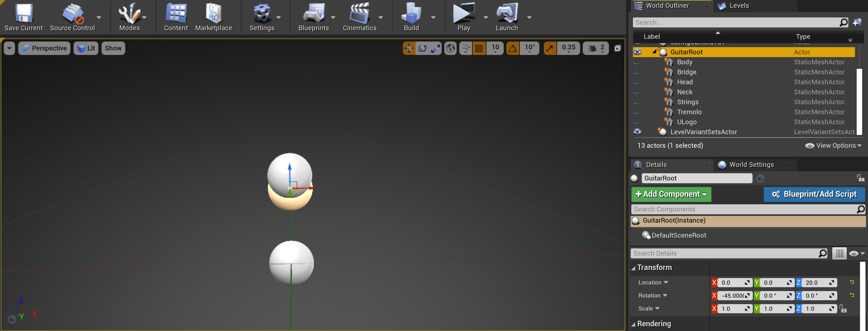Click the Add Component button
868x331 pixels.
[671, 194]
